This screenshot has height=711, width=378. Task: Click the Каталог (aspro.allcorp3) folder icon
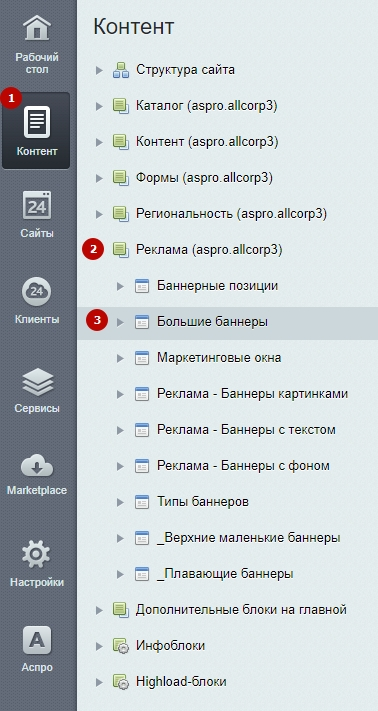click(x=121, y=107)
